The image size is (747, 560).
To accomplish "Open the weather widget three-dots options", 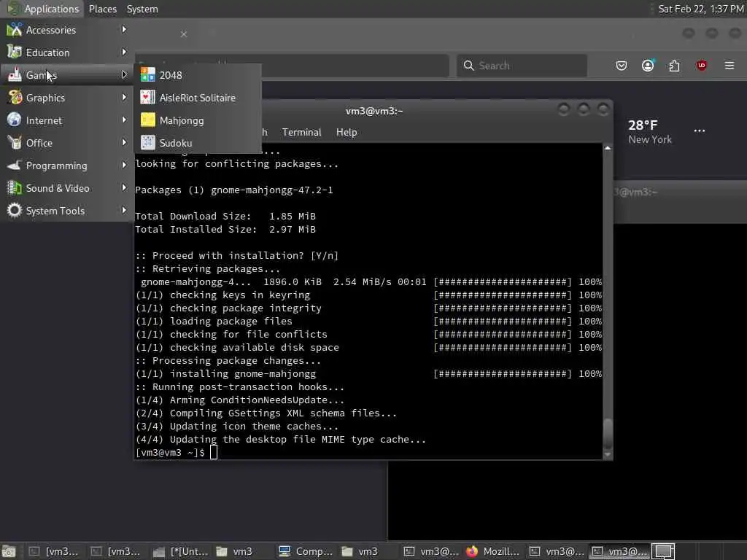I will (700, 131).
